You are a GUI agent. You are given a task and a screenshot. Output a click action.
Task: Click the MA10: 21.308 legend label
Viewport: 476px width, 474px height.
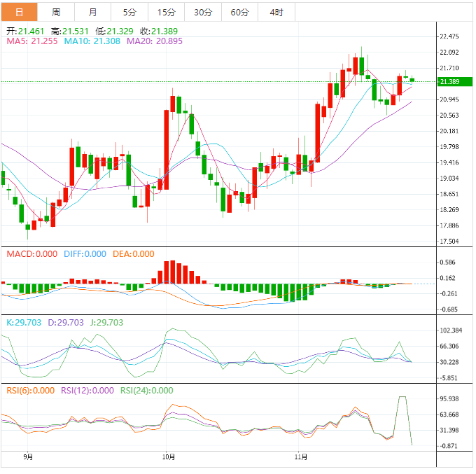[x=92, y=41]
